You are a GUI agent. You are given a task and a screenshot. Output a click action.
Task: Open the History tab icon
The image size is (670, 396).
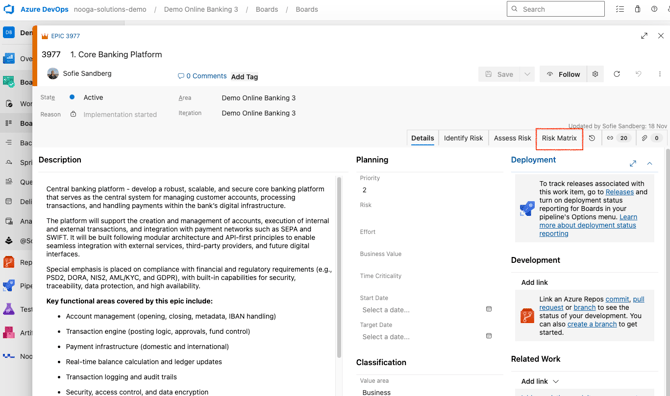(592, 138)
